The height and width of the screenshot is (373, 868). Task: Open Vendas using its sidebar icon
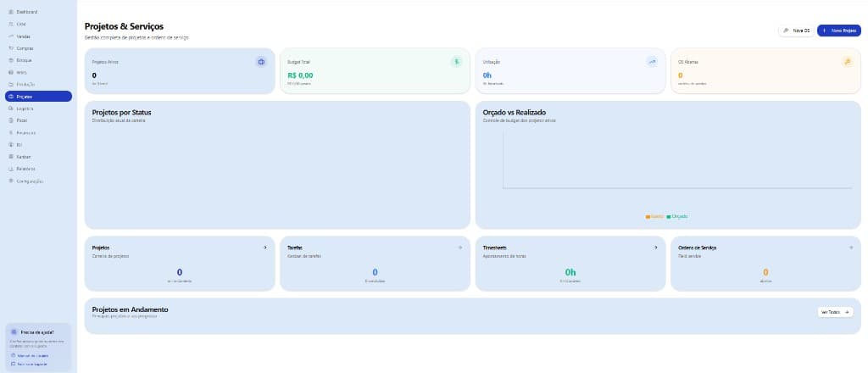pos(11,36)
